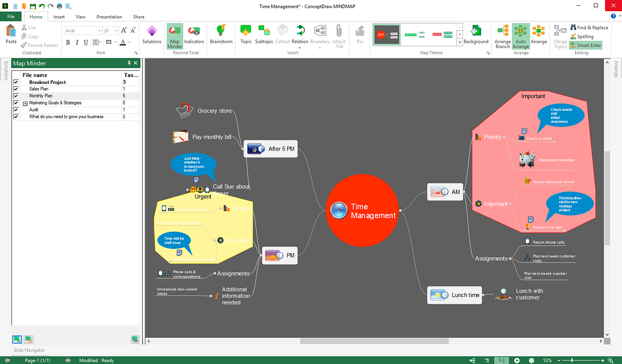The width and height of the screenshot is (622, 364).
Task: Click the horizontal scrollbar of the map
Action: tap(374, 341)
